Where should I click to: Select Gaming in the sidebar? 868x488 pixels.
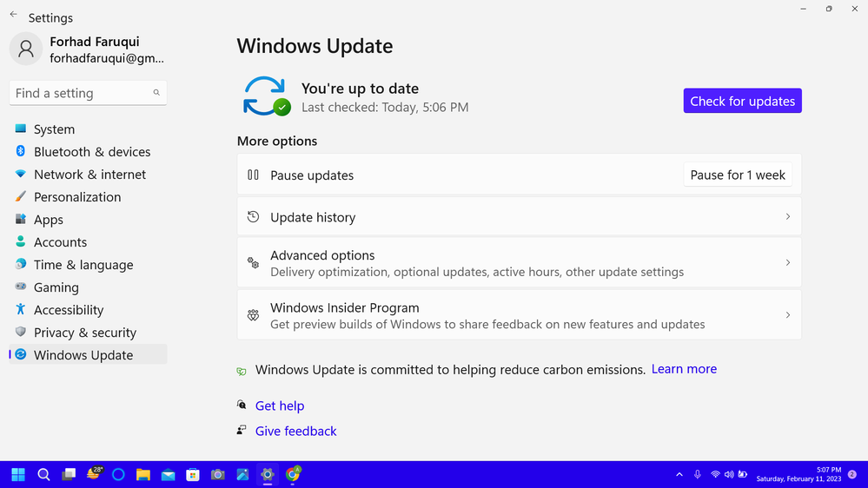tap(88, 287)
